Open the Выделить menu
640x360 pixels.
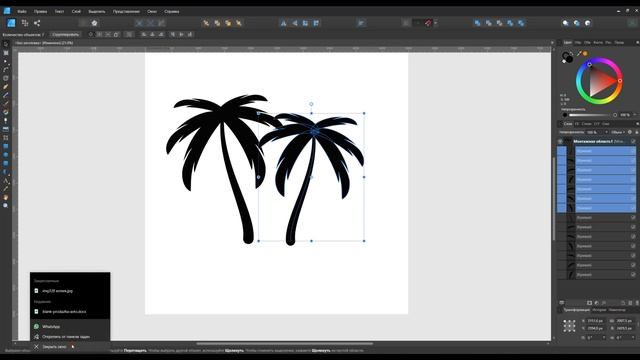(x=97, y=11)
